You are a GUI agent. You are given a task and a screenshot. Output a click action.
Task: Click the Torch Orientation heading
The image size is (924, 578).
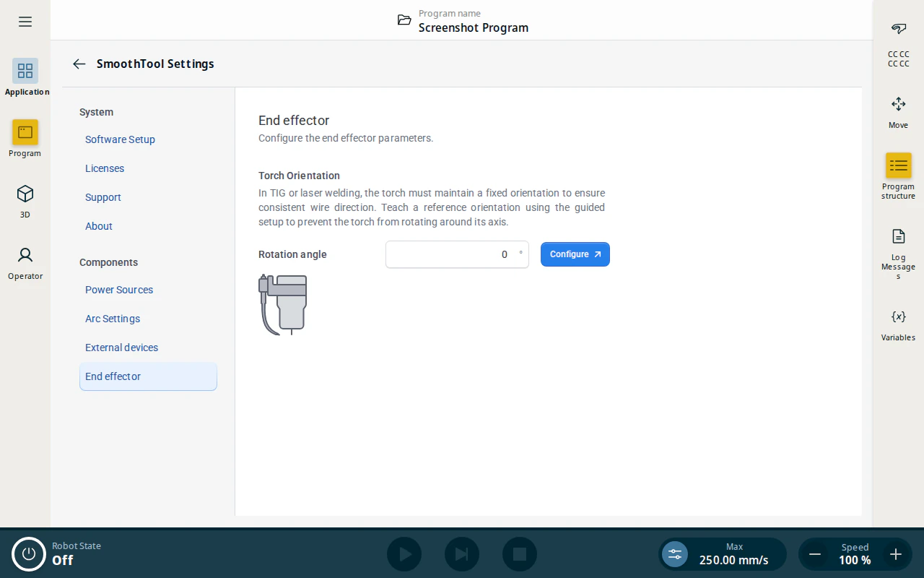pyautogui.click(x=299, y=176)
